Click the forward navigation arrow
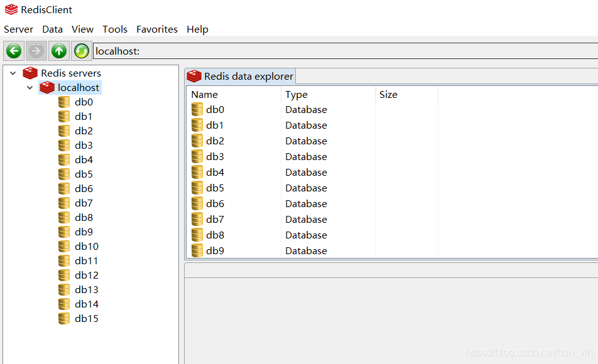The width and height of the screenshot is (598, 364). 36,51
